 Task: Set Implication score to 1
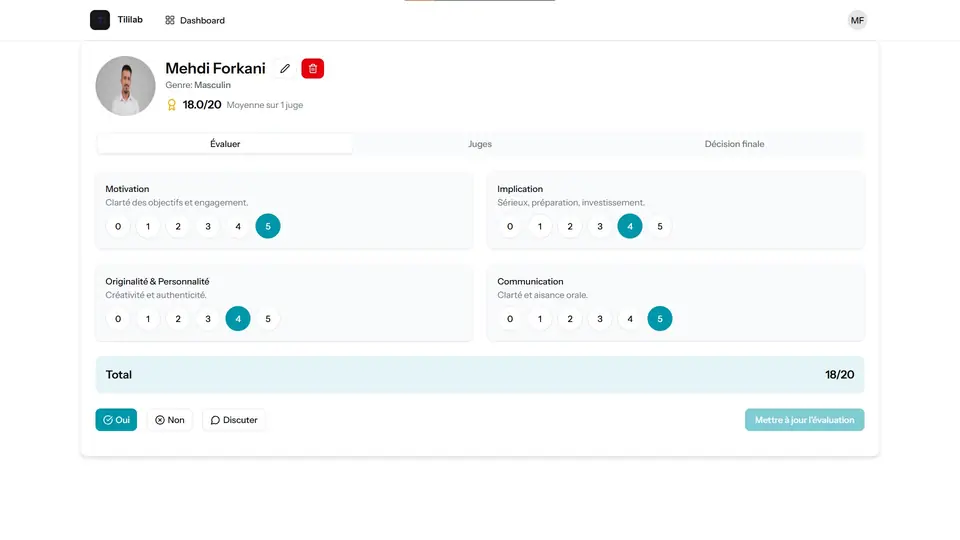tap(540, 227)
